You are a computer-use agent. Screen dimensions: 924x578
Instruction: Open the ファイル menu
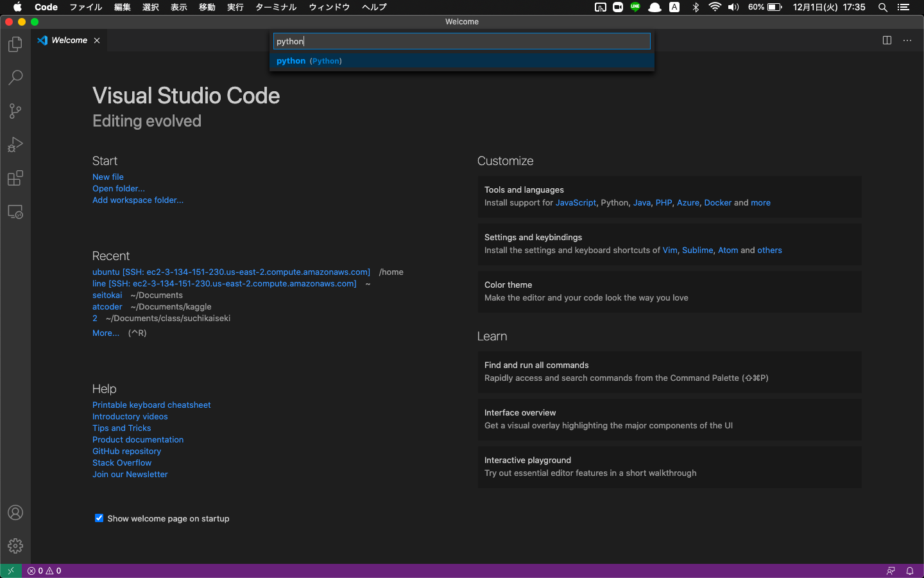(86, 7)
